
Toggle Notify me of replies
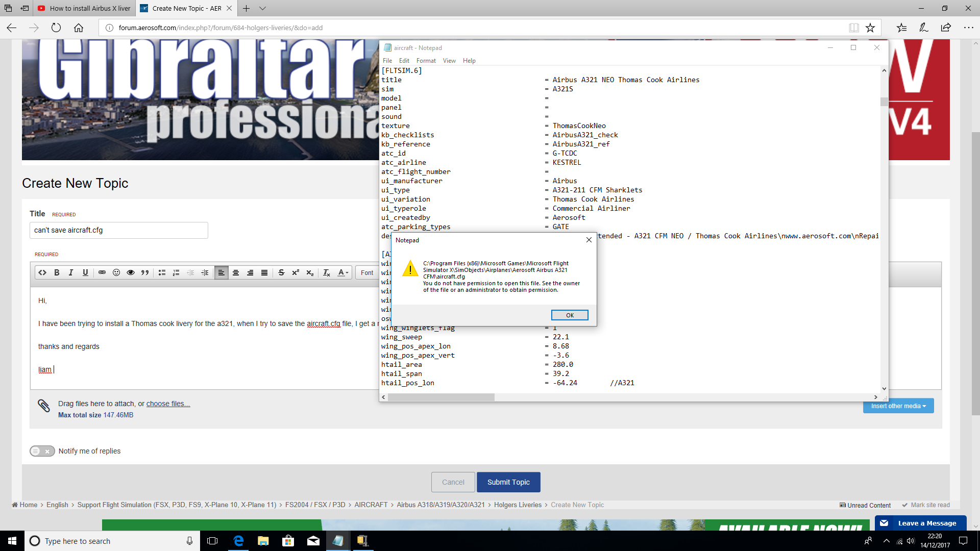pos(42,451)
